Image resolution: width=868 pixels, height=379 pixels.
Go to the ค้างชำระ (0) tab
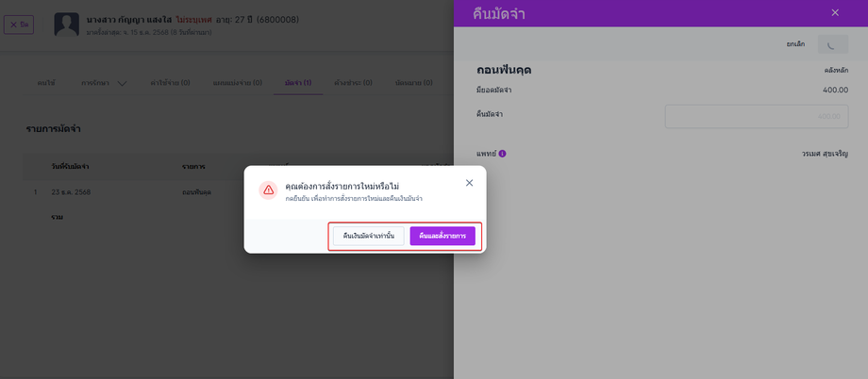point(353,83)
